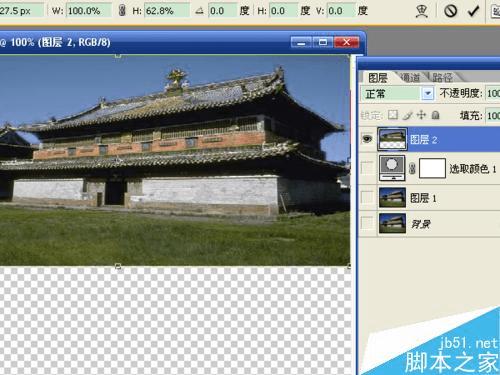Click the 图层 2 thumbnail
The image size is (500, 375).
[x=392, y=139]
